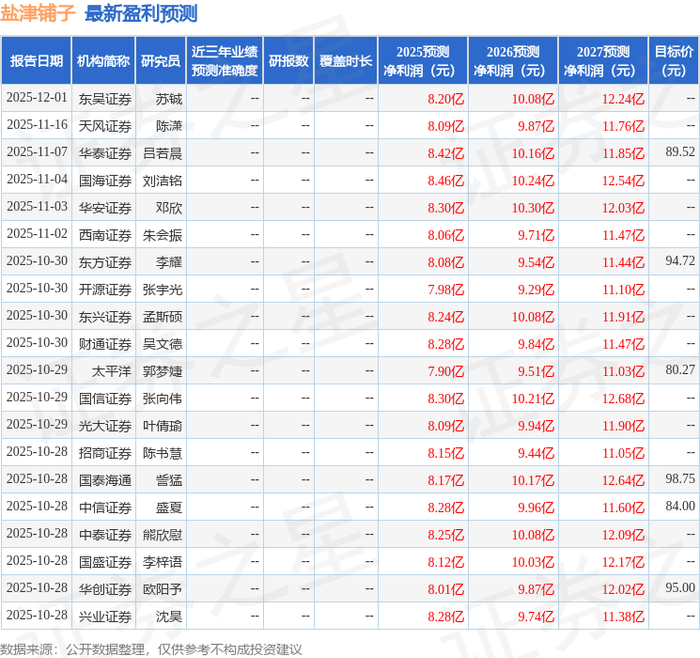Click analyst name 刘洁铭
700x658 pixels.
[162, 180]
